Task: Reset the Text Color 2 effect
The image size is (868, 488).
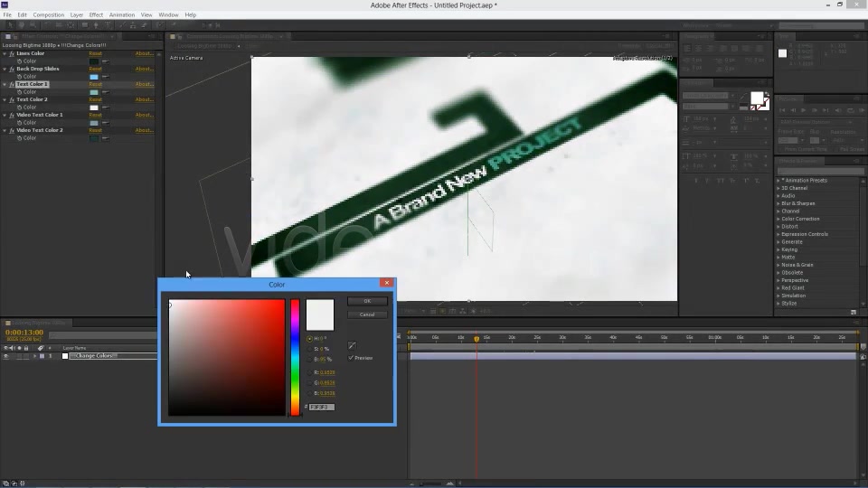Action: (95, 99)
